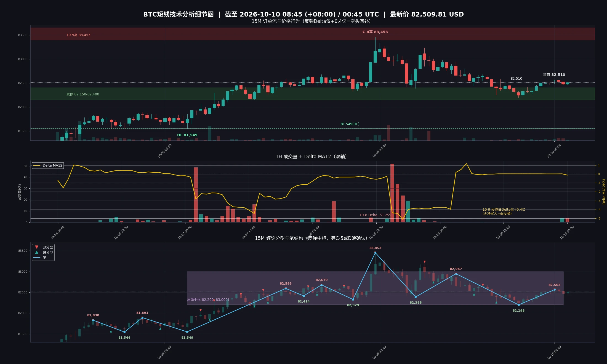Click the Delta MA12 legend entry
Image resolution: width=607 pixels, height=364 pixels.
coord(48,165)
